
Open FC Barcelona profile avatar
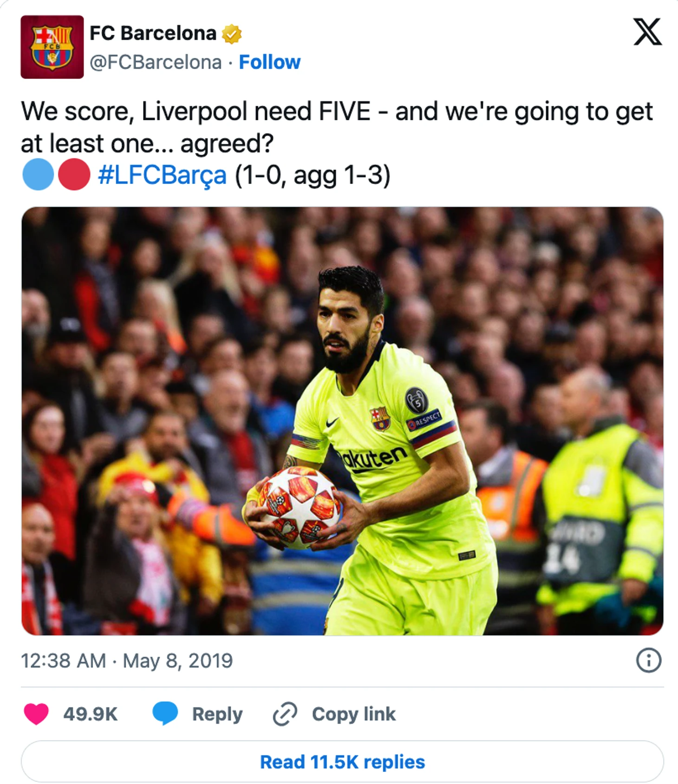[x=52, y=47]
